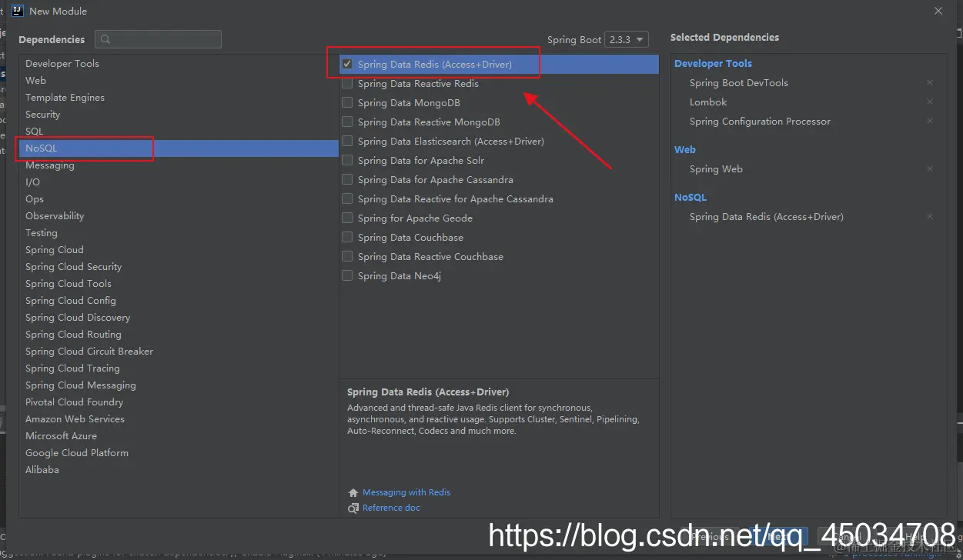
Task: Tick Spring Data for Apache Cassandra
Action: coord(347,179)
